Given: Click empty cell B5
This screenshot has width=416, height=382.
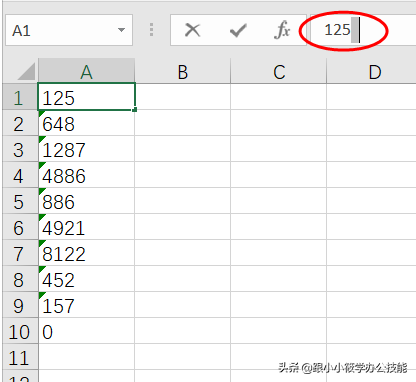Looking at the screenshot, I should coord(182,201).
